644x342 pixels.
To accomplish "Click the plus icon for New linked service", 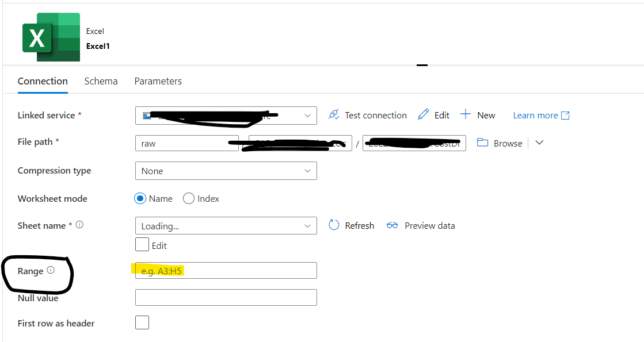I will [x=466, y=114].
